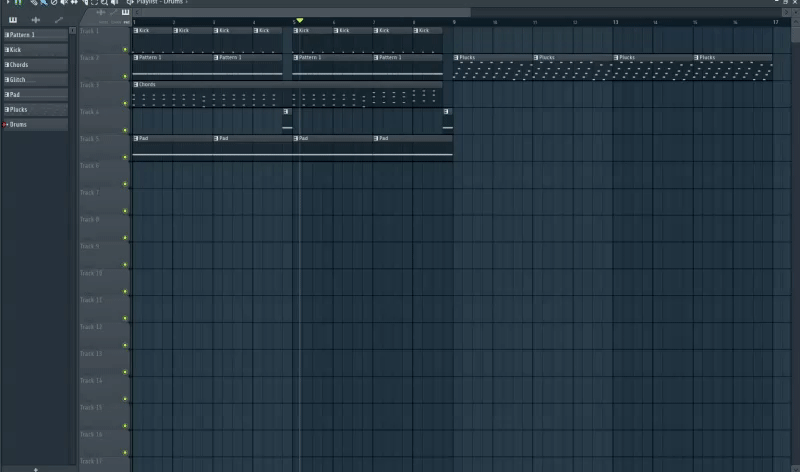
Task: Click bar 13 on the timeline ruler
Action: pyautogui.click(x=615, y=22)
